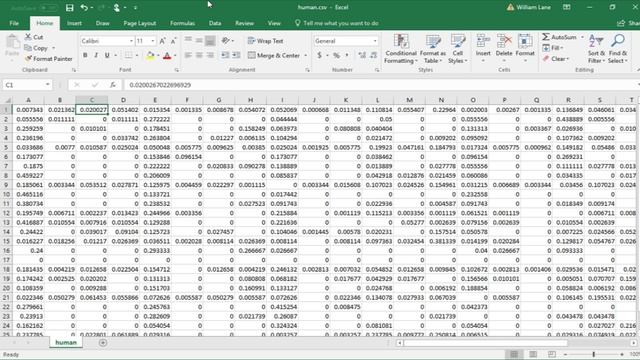Open the Draw ribbon tab
The height and width of the screenshot is (360, 640).
click(102, 23)
